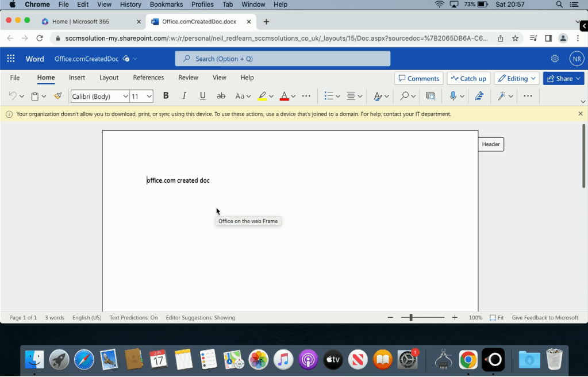
Task: Click the yellow text highlight icon
Action: [x=262, y=96]
